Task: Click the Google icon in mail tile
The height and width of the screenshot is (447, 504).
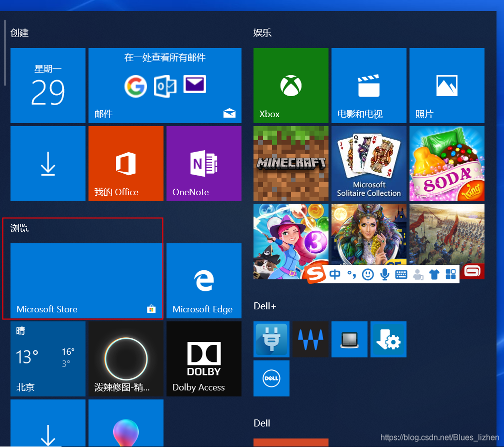Action: pos(135,86)
